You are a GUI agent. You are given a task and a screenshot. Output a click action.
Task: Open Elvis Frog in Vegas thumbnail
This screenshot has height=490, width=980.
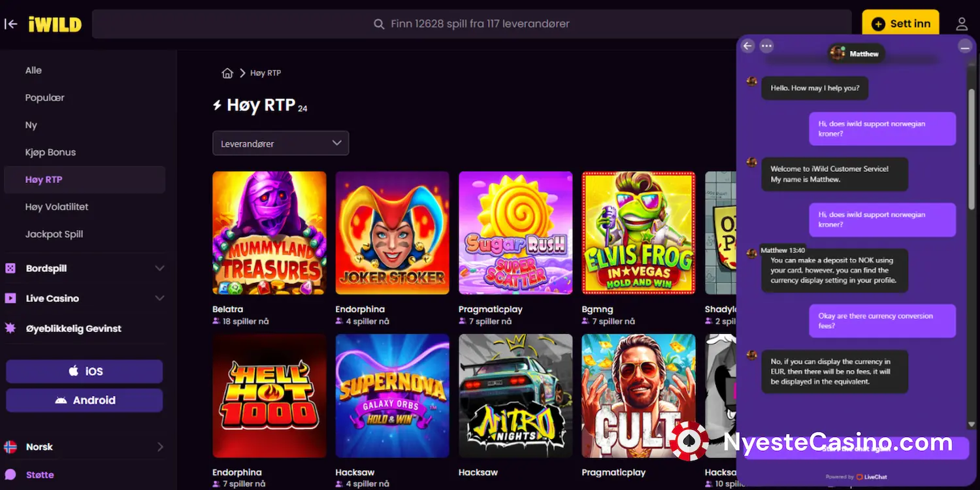click(x=639, y=233)
